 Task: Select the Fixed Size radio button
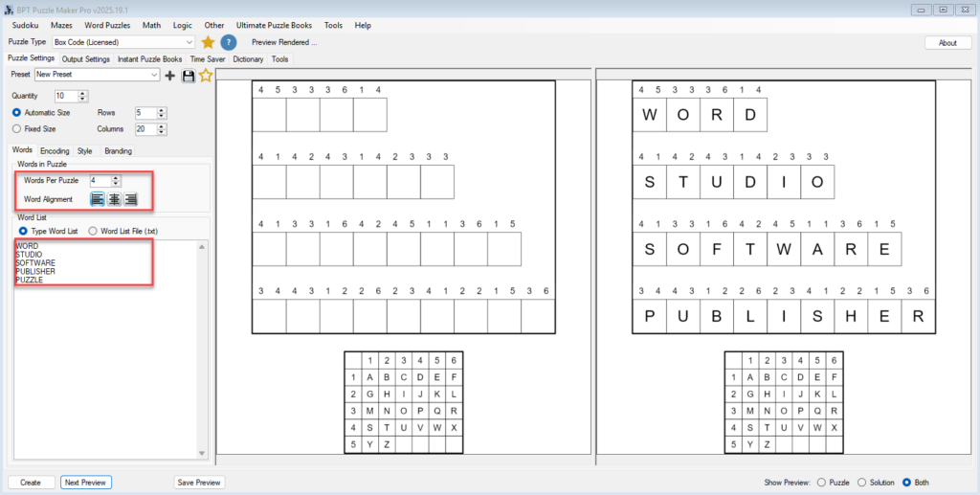pyautogui.click(x=16, y=128)
